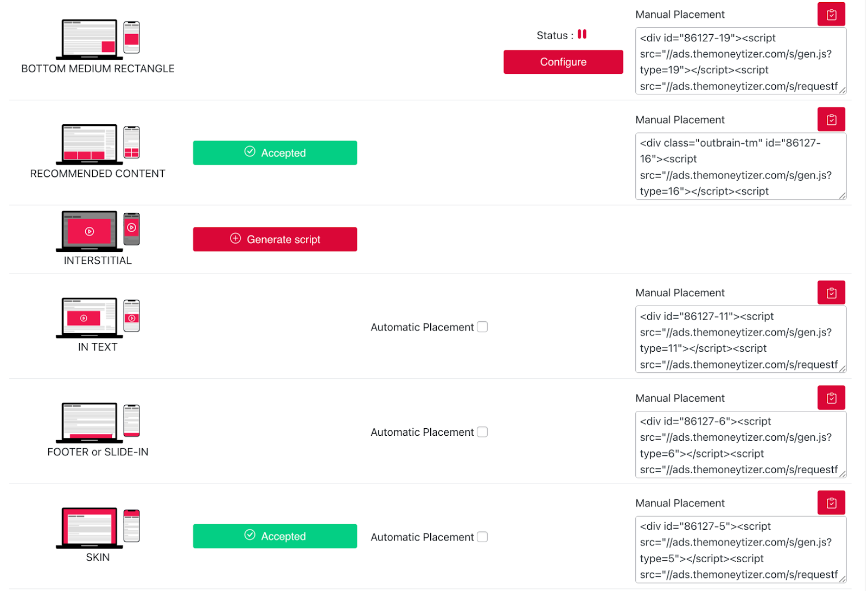Viewport: 868px width, 591px height.
Task: Click Generate script for Interstitial
Action: 275,239
